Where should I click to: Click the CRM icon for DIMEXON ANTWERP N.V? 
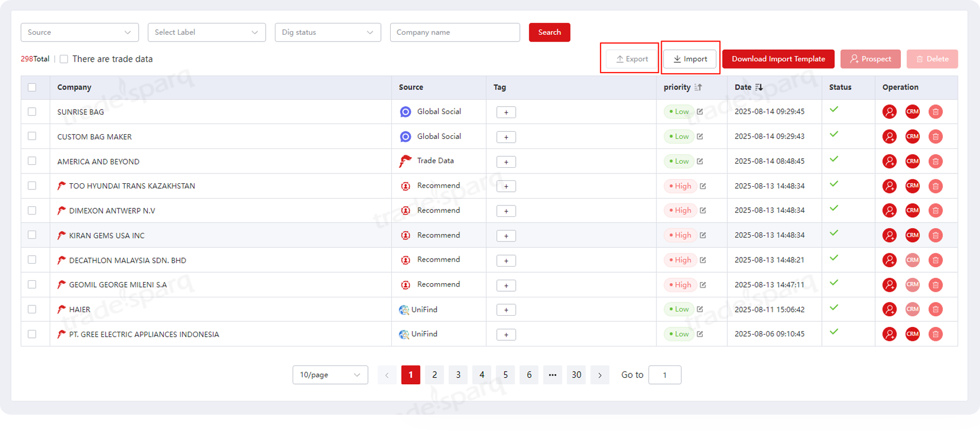[912, 211]
